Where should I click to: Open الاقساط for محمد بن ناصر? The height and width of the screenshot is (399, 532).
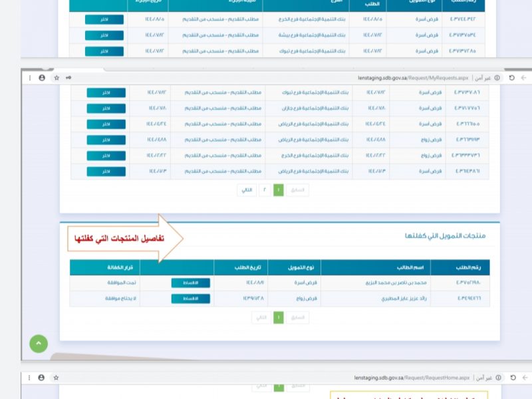pos(191,283)
